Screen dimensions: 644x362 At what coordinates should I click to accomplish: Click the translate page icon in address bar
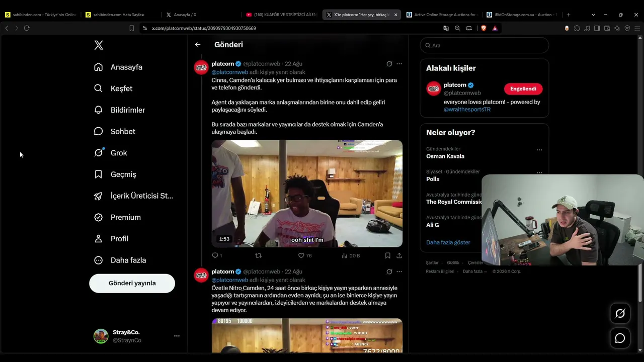click(446, 28)
